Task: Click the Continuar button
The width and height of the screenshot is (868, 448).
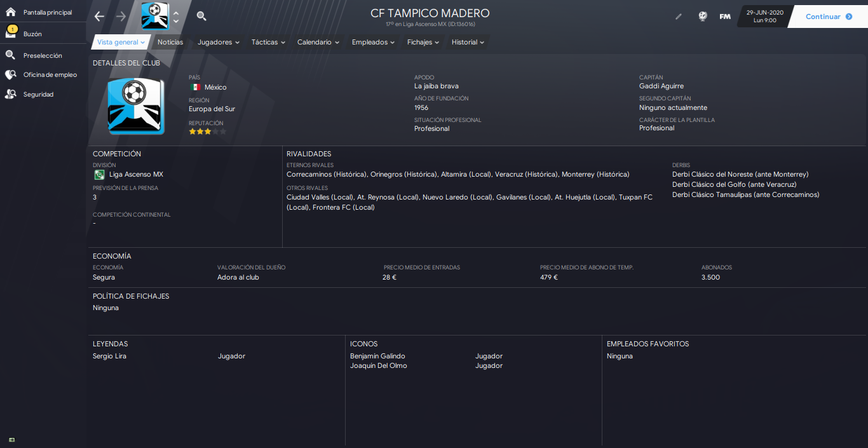Action: click(x=828, y=17)
